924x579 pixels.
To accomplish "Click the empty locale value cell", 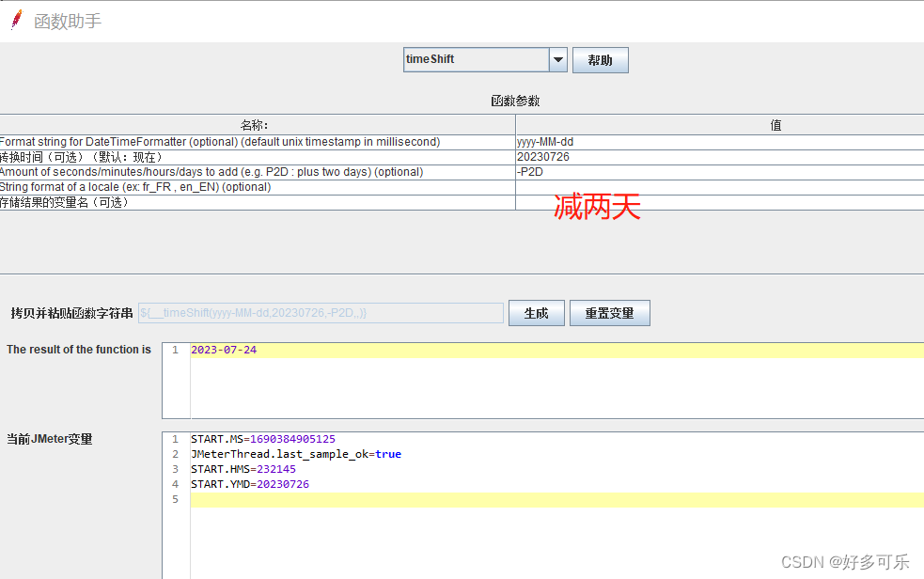I will [x=719, y=187].
